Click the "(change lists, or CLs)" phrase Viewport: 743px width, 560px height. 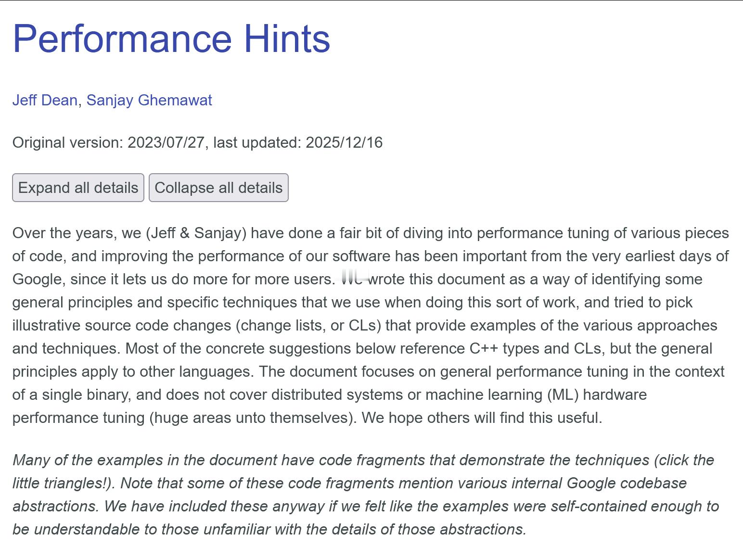coord(308,325)
